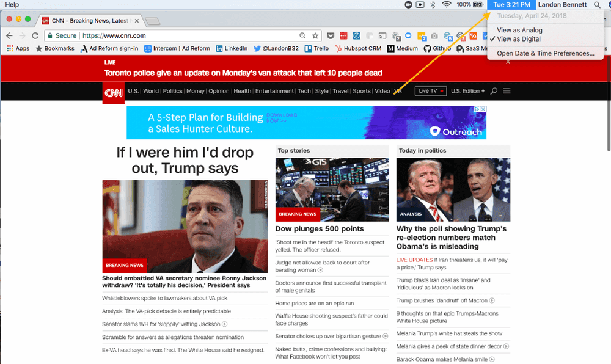Go to CNN Opinion section
611x364 pixels.
219,91
